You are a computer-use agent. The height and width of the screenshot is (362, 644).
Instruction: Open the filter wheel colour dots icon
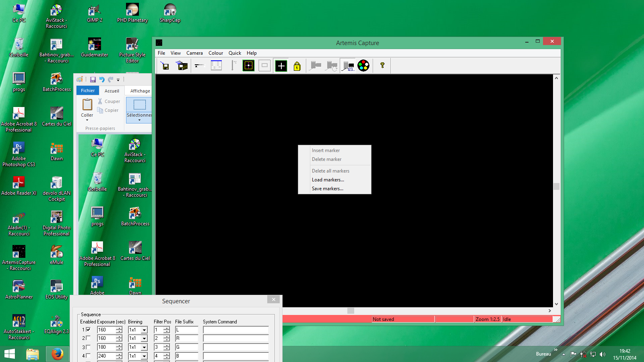click(x=363, y=66)
